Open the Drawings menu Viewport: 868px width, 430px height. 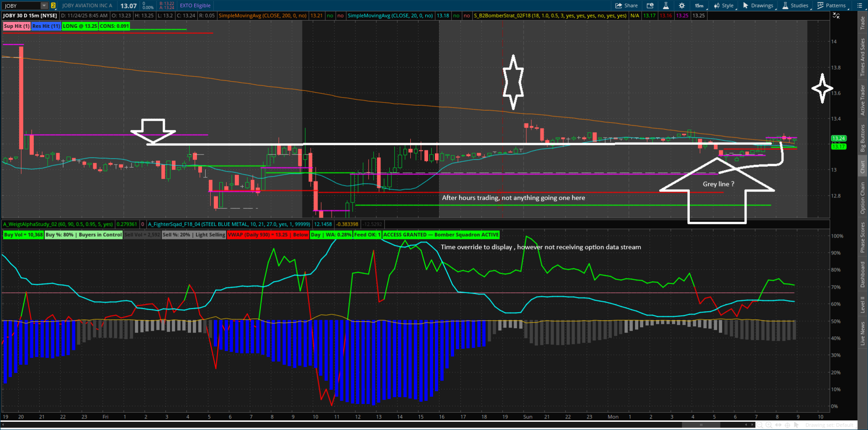pos(758,5)
